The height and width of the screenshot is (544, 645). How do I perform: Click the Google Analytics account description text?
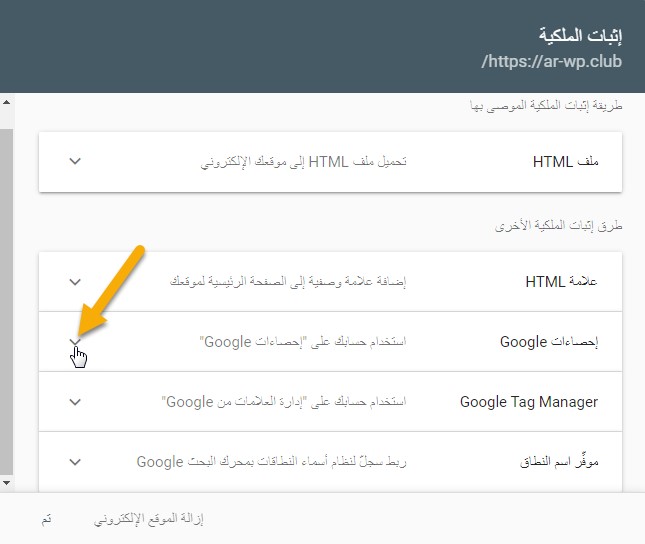(303, 342)
